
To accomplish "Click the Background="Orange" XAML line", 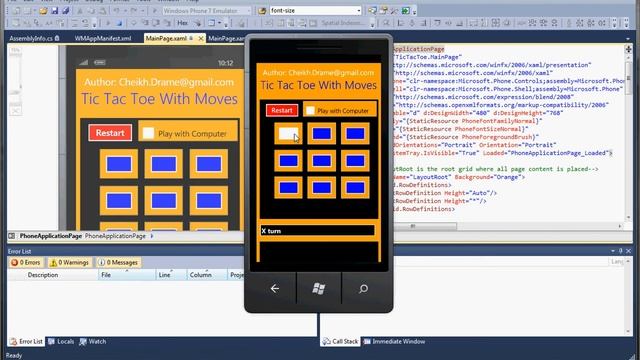I will (459, 177).
